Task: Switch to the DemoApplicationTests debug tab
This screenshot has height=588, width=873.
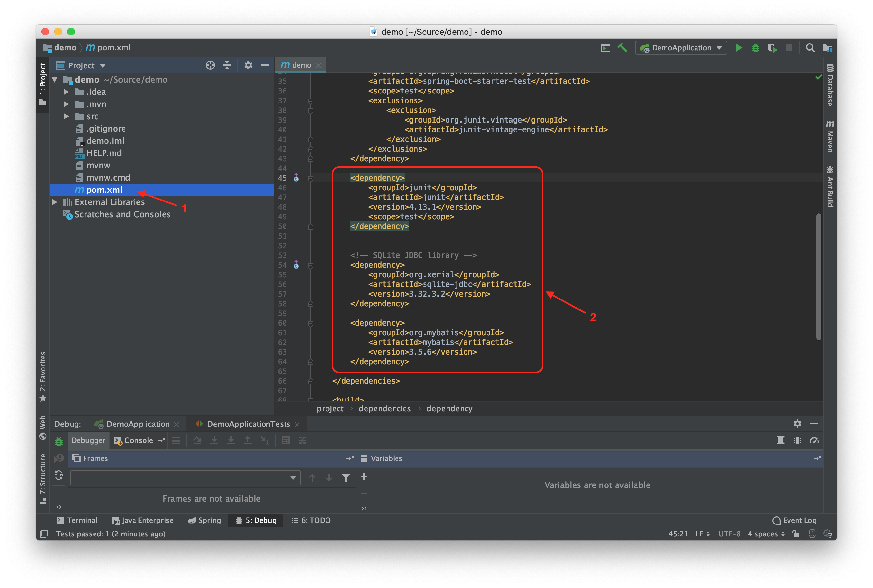Action: tap(248, 424)
